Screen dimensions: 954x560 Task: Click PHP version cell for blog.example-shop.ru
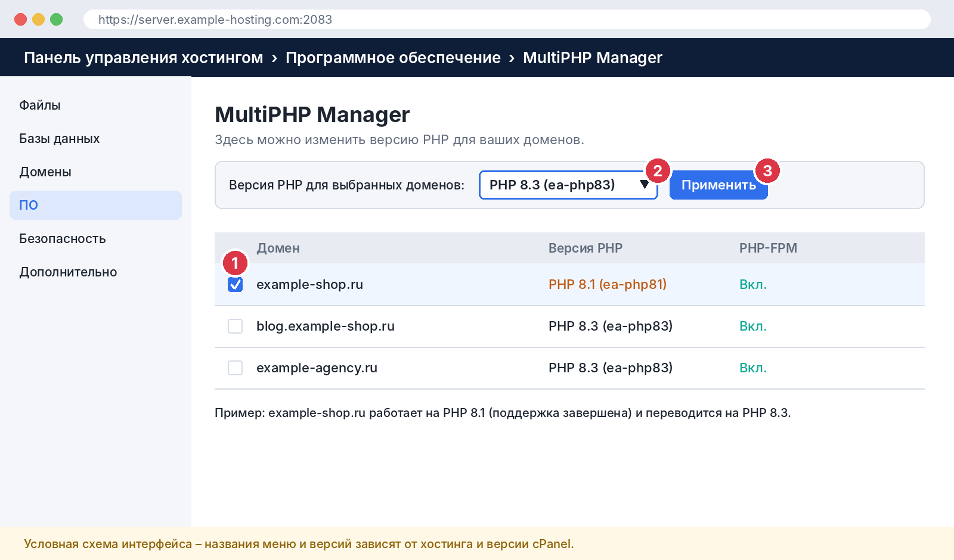coord(611,326)
